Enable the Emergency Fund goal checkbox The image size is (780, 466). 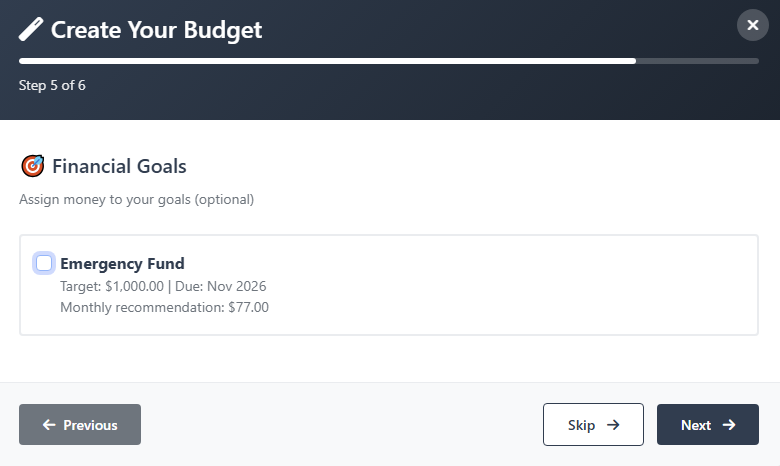(44, 263)
